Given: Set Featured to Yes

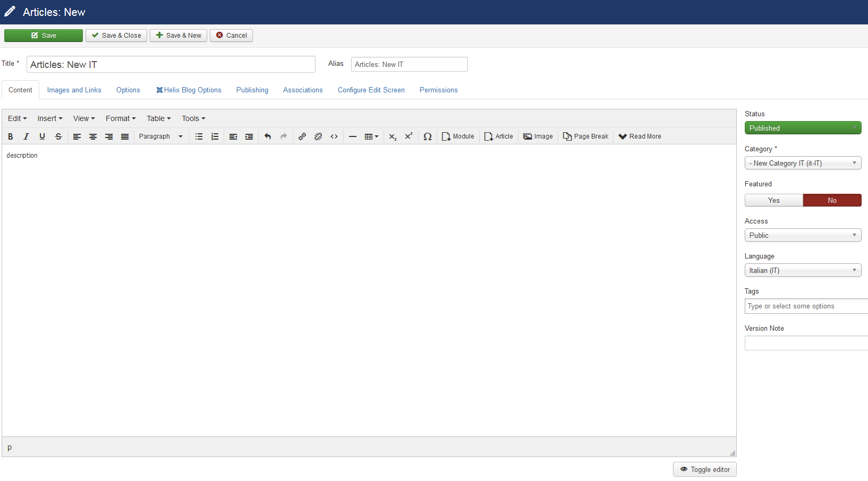Looking at the screenshot, I should tap(773, 200).
